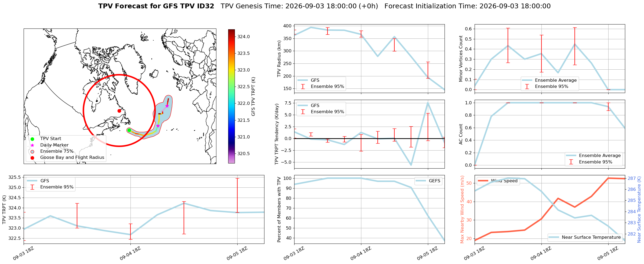The image size is (644, 264).
Task: Click the 322.0 tick on the colorbar
Action: pos(243,104)
